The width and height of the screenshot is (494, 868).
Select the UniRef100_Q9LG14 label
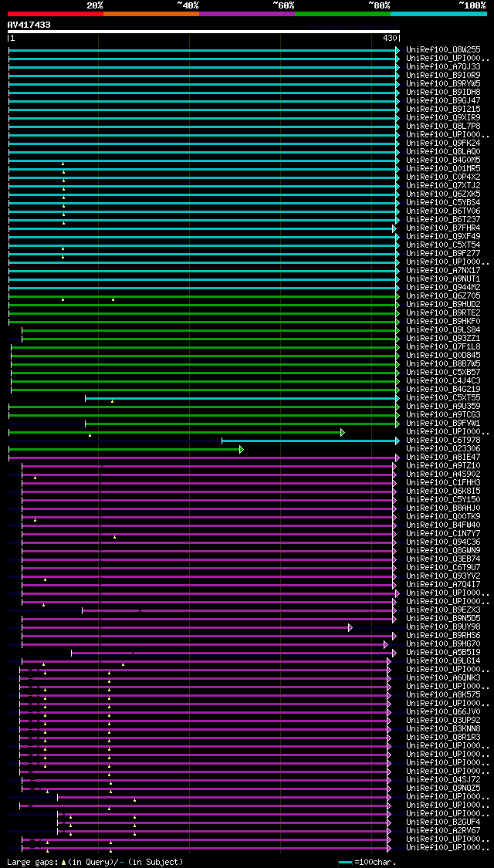[x=443, y=661]
